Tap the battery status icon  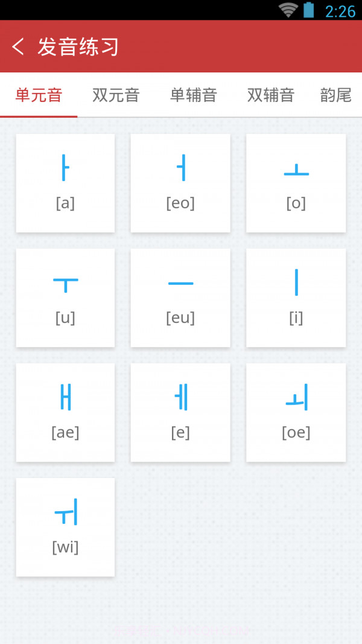309,10
